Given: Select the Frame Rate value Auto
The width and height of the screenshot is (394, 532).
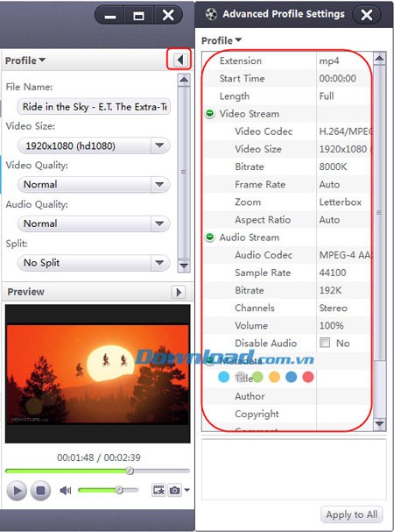Looking at the screenshot, I should [x=329, y=184].
